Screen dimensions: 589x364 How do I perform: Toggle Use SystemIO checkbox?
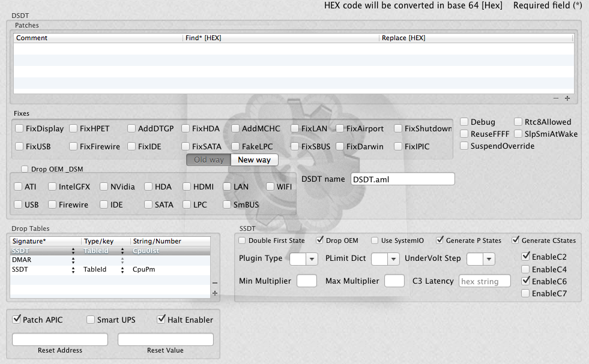click(x=375, y=240)
